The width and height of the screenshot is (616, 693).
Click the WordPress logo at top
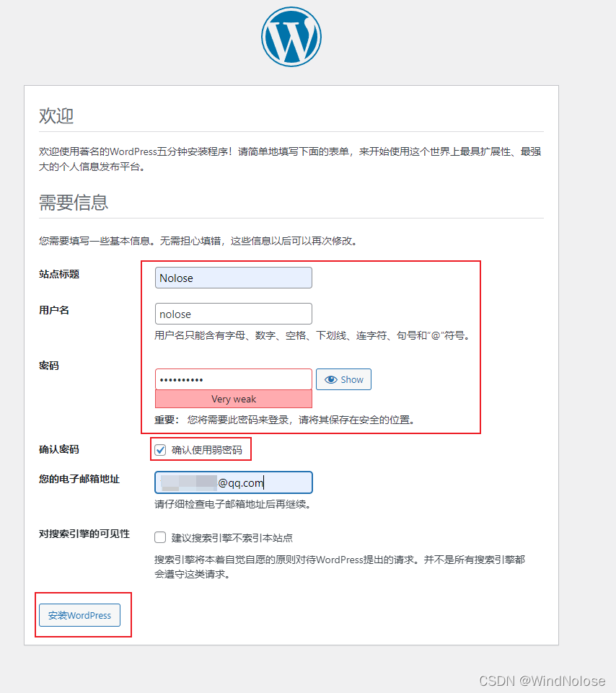[x=291, y=37]
